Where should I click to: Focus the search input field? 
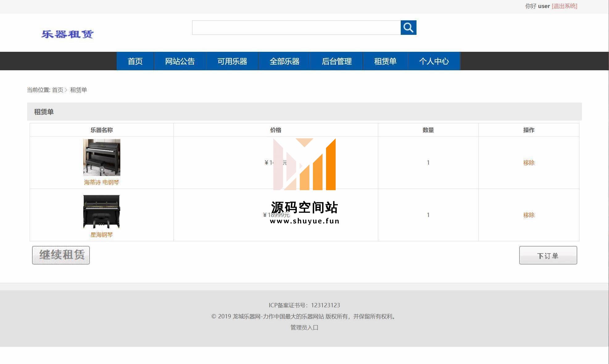(x=296, y=28)
